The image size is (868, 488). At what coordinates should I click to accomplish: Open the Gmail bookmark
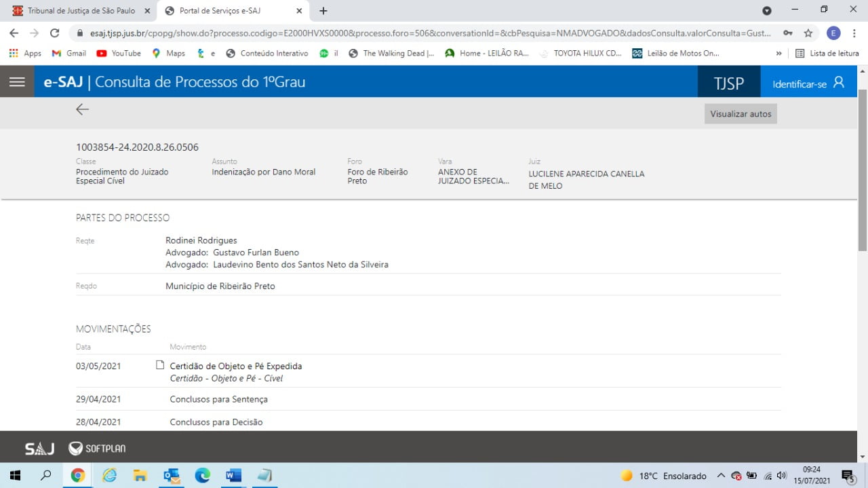69,53
